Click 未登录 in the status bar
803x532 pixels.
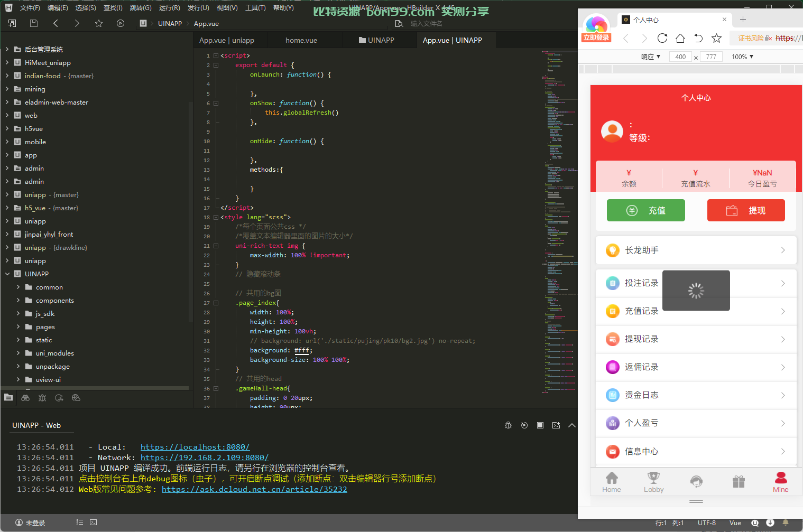point(31,522)
